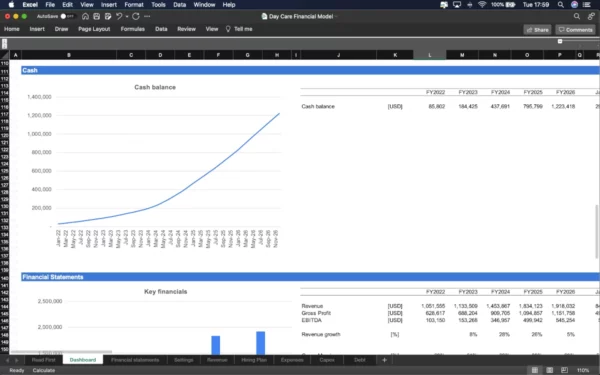Open the Apple menu
The image size is (600, 375).
pos(11,5)
